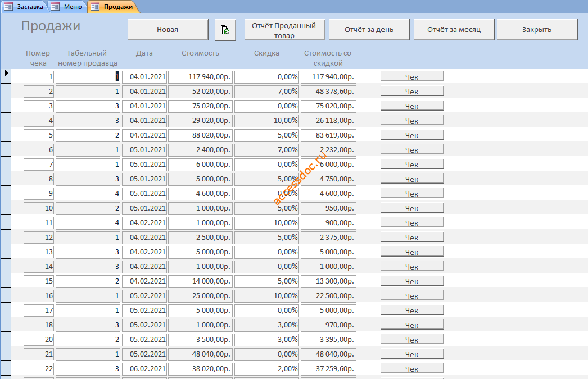Click the Меню tab form icon
The image size is (588, 379).
point(55,7)
